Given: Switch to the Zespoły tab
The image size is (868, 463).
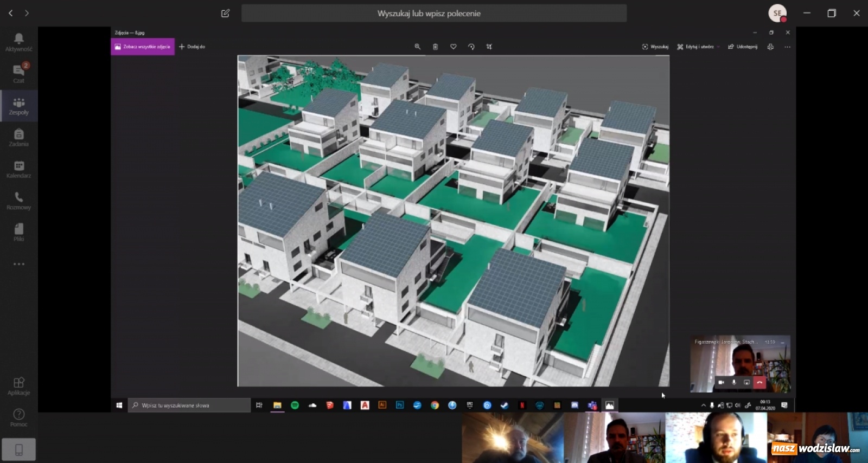Looking at the screenshot, I should tap(18, 106).
